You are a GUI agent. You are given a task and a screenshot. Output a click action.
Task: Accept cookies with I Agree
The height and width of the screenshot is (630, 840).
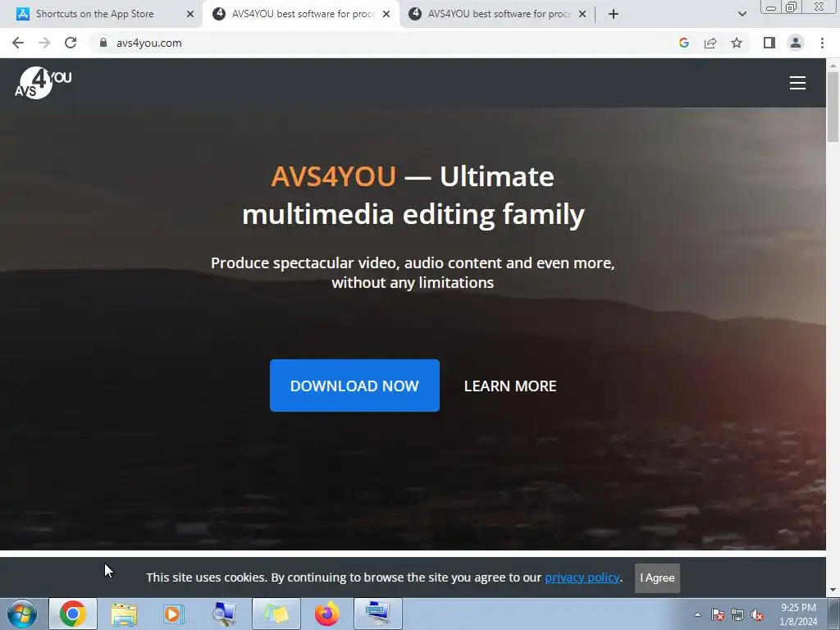click(657, 578)
